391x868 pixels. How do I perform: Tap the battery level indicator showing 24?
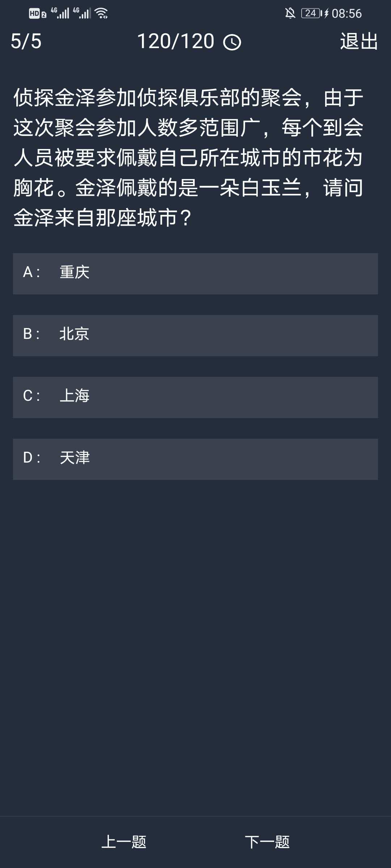pyautogui.click(x=311, y=13)
